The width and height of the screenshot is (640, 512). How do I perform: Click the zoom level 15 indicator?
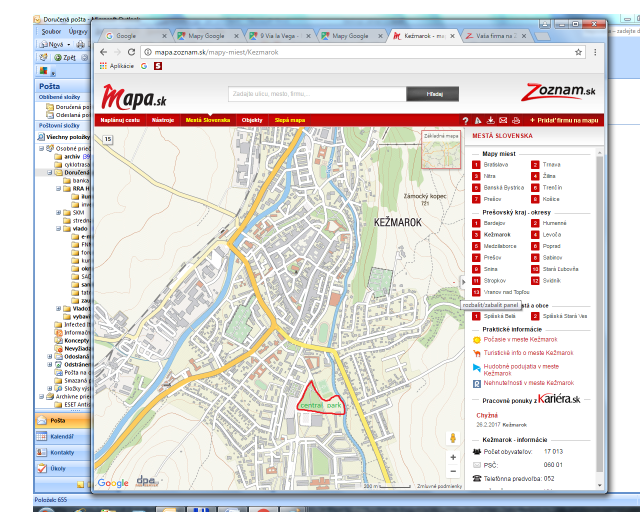click(107, 139)
